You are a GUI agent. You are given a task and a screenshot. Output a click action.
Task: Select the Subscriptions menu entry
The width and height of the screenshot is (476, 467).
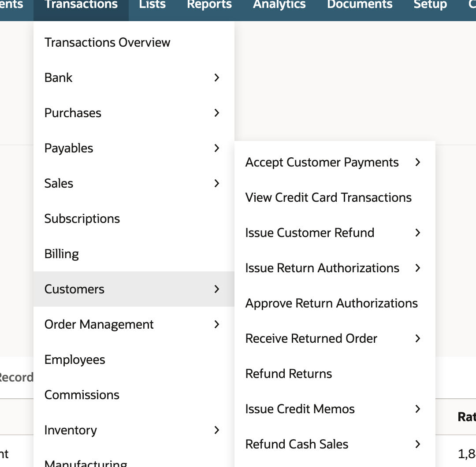pyautogui.click(x=134, y=219)
